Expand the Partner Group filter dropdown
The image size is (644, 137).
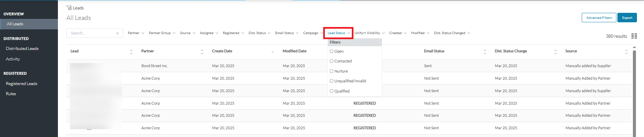[162, 33]
